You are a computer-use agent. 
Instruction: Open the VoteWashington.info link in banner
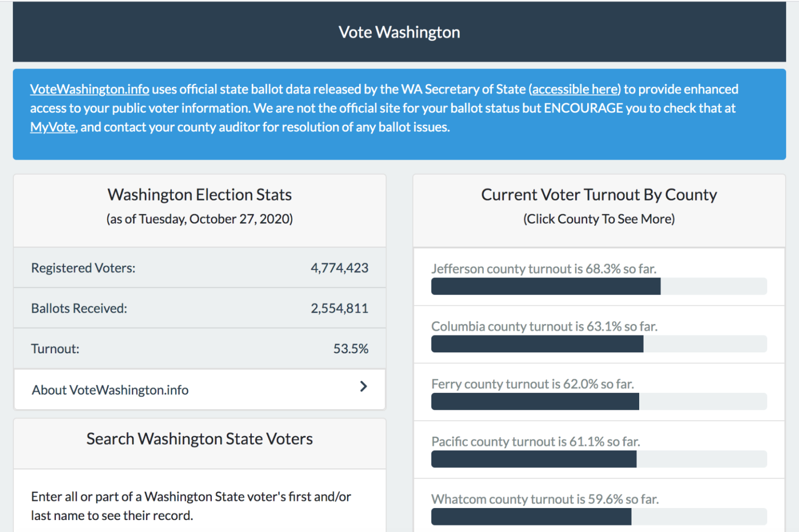click(x=89, y=89)
